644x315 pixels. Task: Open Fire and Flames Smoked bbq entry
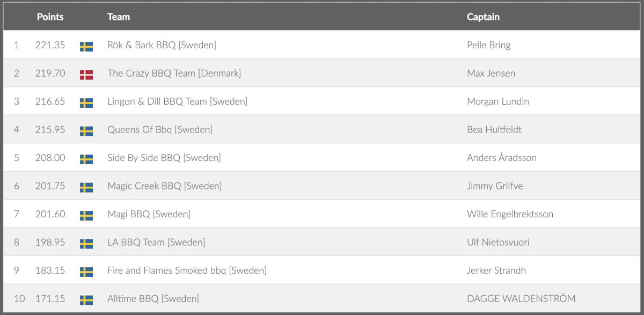pos(187,270)
